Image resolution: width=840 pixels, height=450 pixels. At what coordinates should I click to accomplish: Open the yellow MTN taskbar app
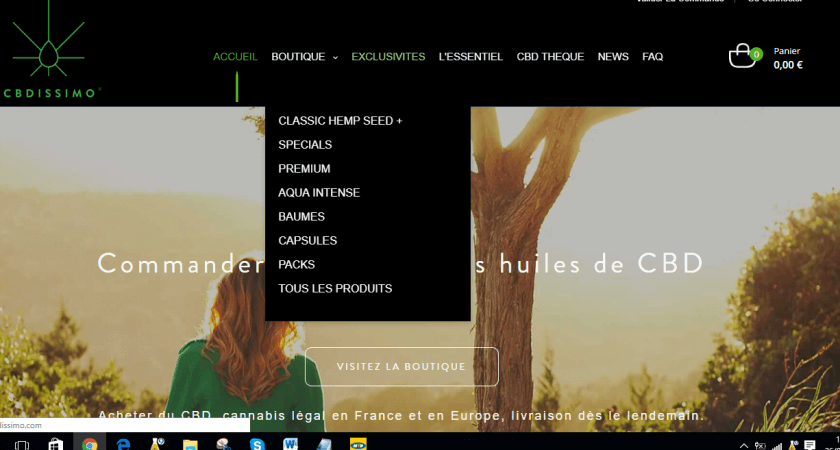coord(358,444)
